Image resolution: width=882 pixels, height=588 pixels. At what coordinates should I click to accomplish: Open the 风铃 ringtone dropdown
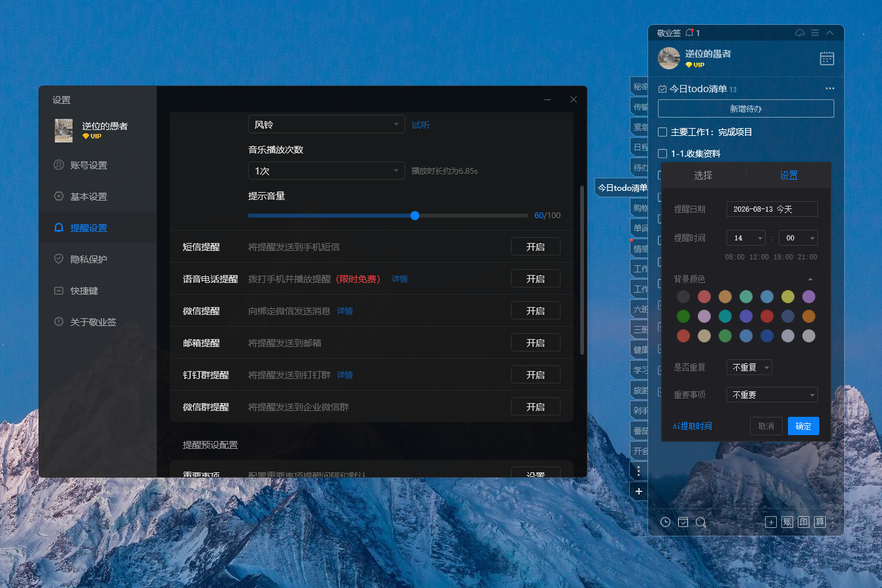point(327,124)
